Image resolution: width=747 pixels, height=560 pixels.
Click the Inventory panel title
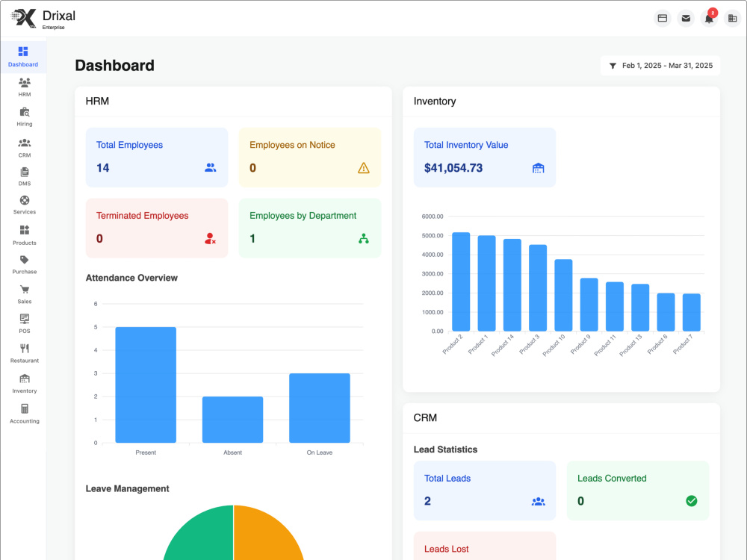435,101
